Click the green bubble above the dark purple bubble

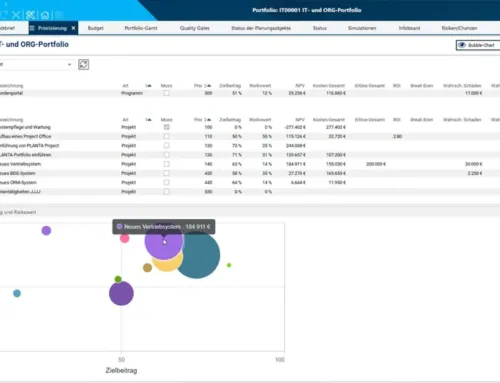118,279
